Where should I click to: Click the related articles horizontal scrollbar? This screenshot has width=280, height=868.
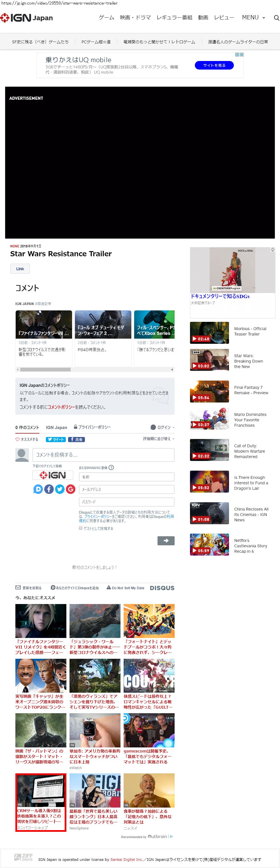coord(45,369)
